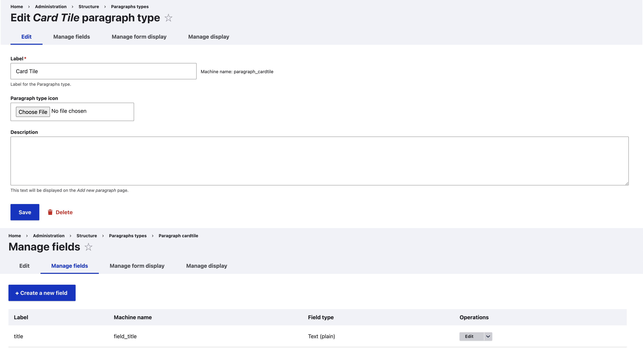
Task: Go to Home in the lower breadcrumb
Action: pos(15,236)
